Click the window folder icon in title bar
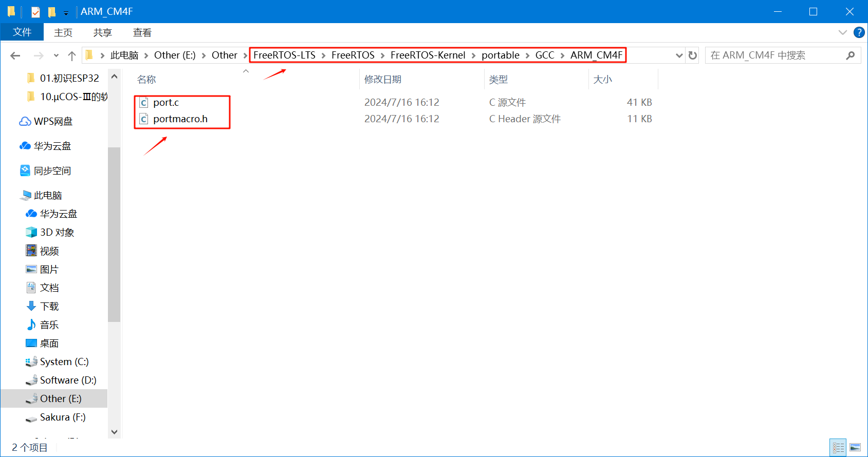 point(11,11)
